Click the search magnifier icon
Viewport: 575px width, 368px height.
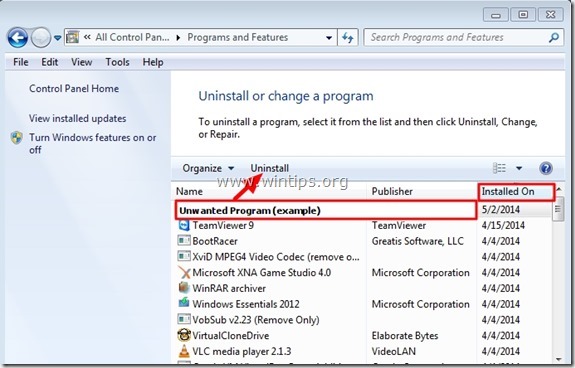(x=554, y=37)
